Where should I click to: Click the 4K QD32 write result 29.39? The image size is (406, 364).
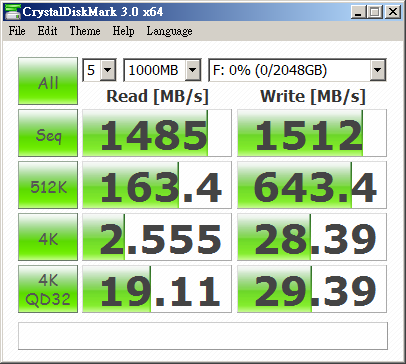tap(312, 289)
